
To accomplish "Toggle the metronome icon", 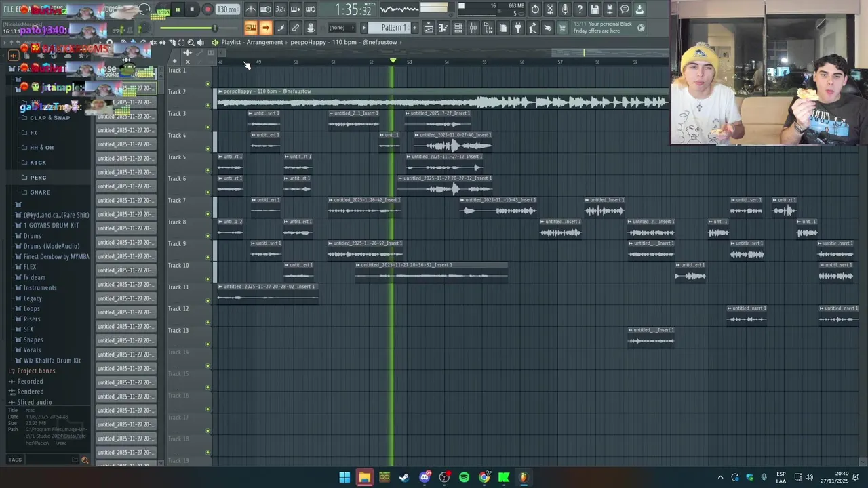I will (251, 9).
